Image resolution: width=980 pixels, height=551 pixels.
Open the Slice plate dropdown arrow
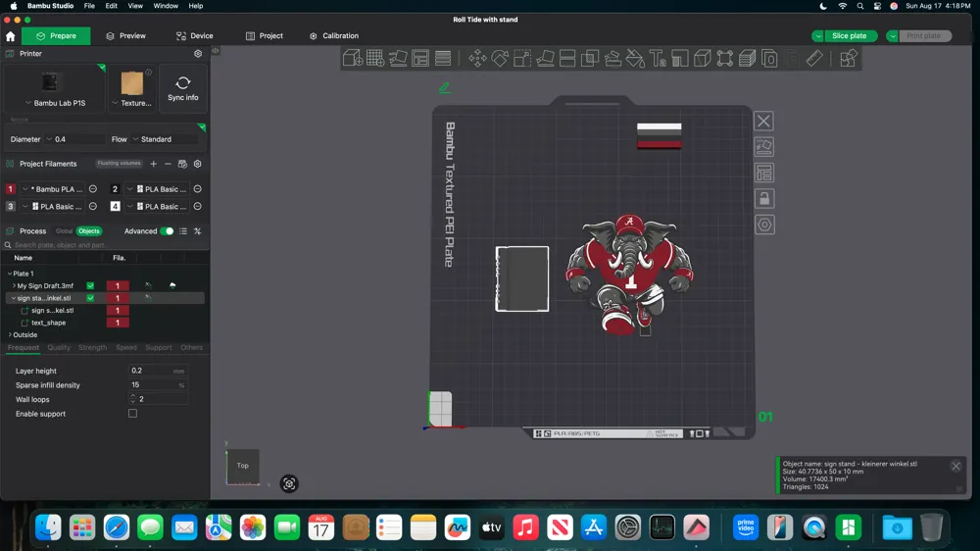tap(817, 36)
